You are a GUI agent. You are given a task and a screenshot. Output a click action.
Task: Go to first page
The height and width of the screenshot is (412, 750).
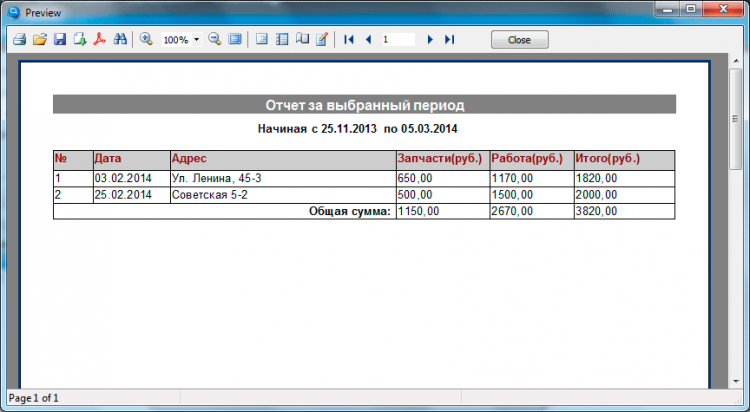349,39
